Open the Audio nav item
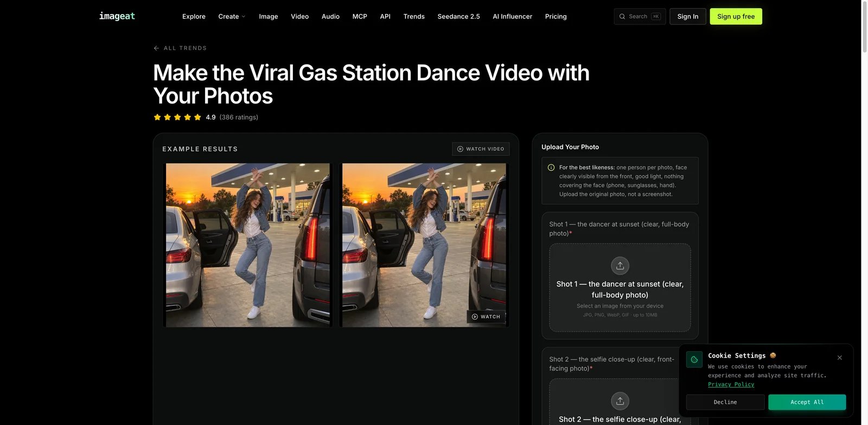The width and height of the screenshot is (868, 425). coord(330,16)
